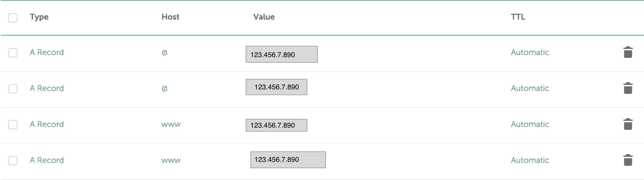Screen dimensions: 644x180
Task: Remove the first www A Record
Action: click(x=628, y=124)
